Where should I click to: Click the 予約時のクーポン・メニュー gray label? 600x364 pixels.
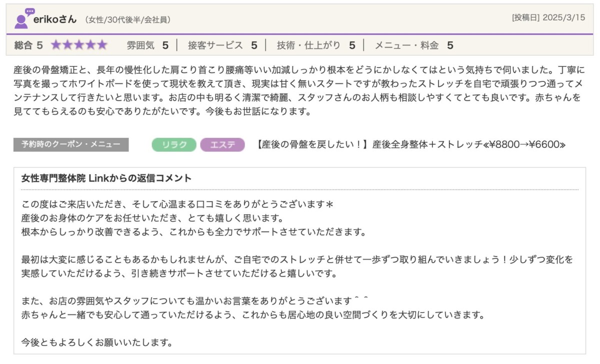coord(71,145)
